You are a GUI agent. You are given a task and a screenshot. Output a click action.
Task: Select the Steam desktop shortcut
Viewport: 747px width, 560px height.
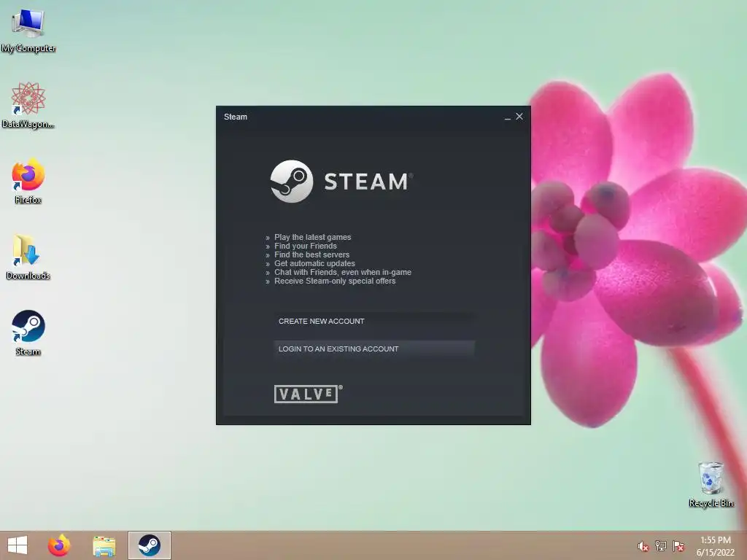(28, 332)
